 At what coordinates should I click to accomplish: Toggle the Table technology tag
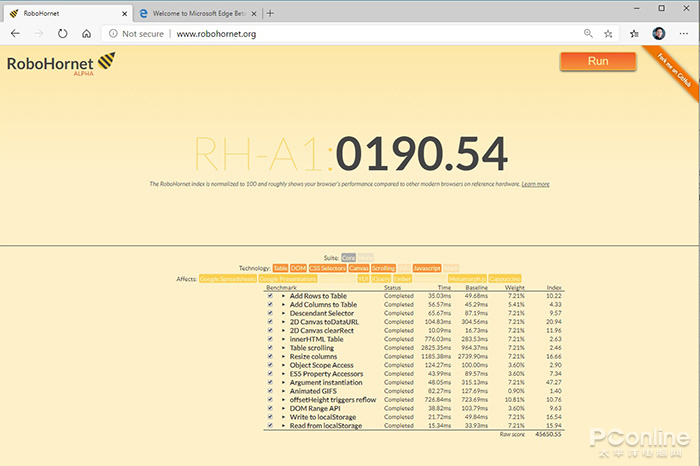(280, 268)
